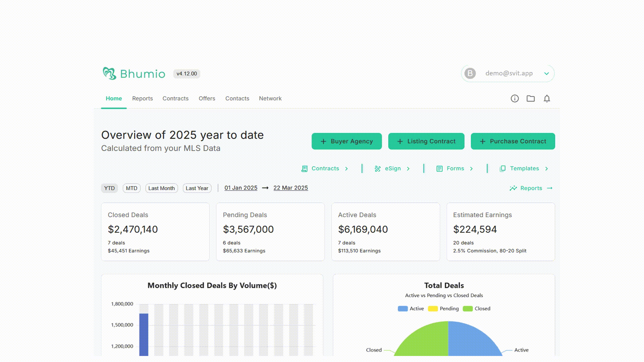Open the folder icon near notifications

point(531,98)
